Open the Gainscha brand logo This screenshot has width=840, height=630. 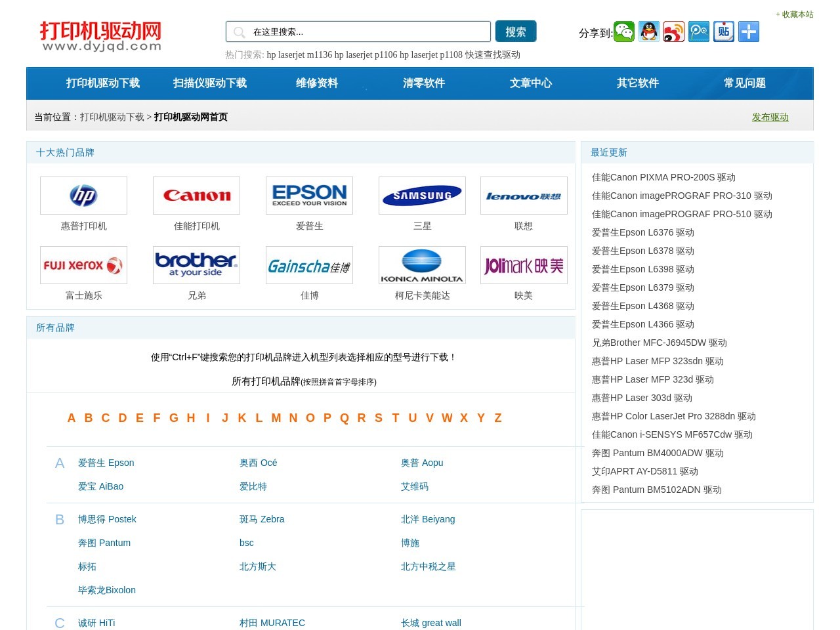pyautogui.click(x=309, y=265)
